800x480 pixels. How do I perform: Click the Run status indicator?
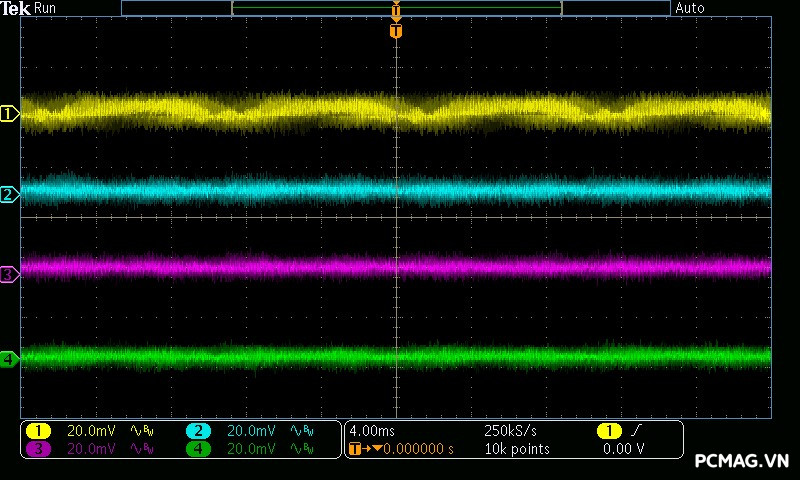point(46,8)
